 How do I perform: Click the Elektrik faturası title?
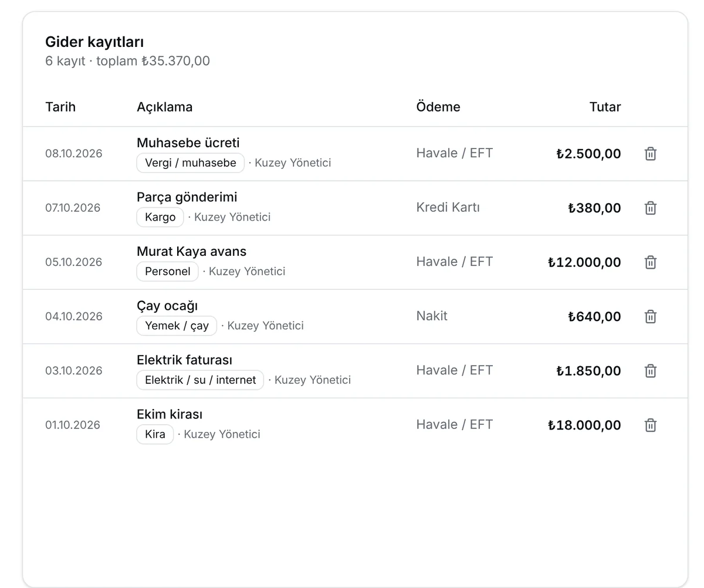[184, 360]
